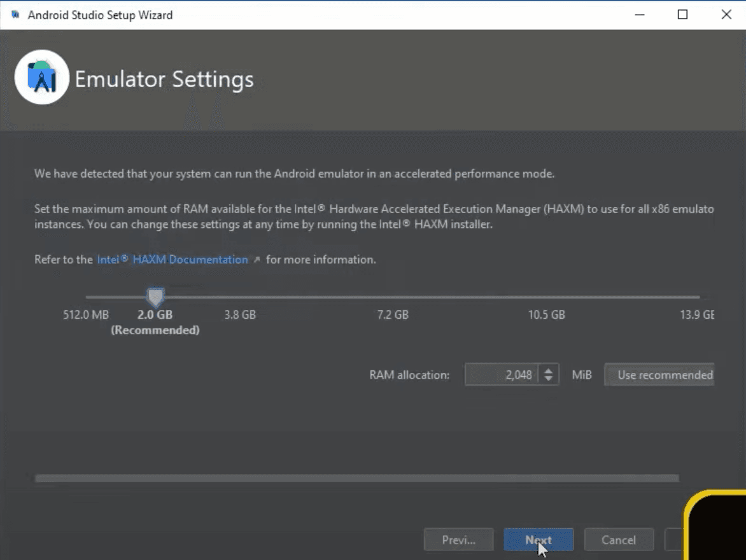Click the Android Studio icon in the title bar
The image size is (746, 560).
15,14
